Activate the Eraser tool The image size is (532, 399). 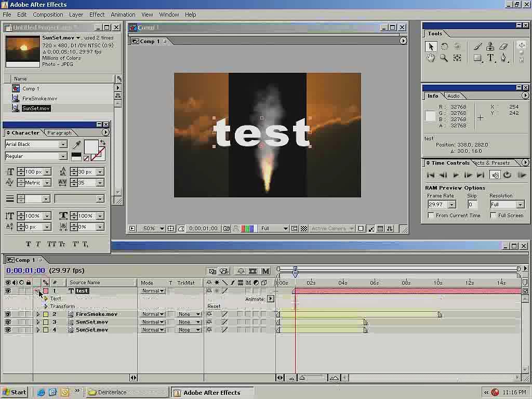click(503, 46)
